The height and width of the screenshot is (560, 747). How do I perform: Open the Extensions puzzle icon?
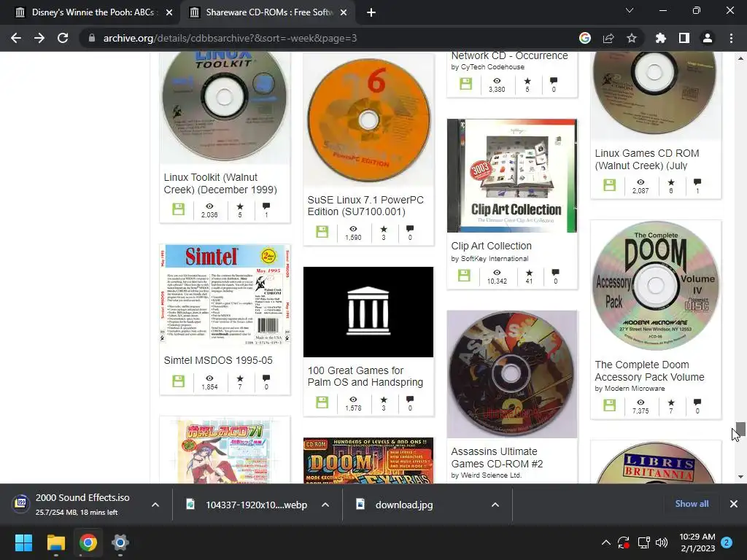point(661,38)
